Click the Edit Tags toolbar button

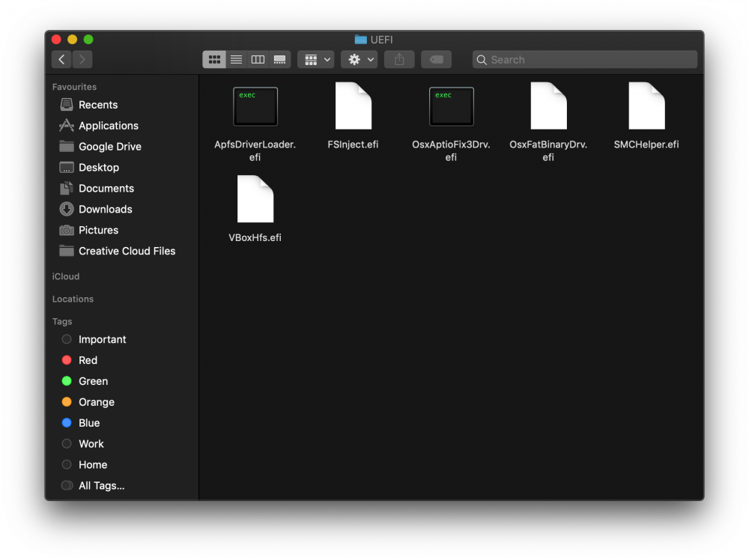tap(436, 60)
